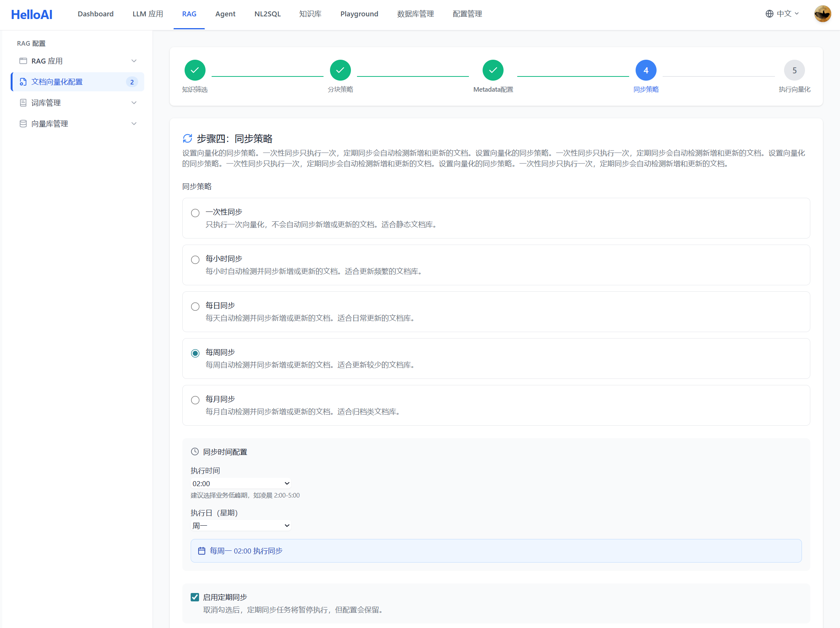This screenshot has height=628, width=840.
Task: Click the HelloAI logo
Action: point(32,14)
